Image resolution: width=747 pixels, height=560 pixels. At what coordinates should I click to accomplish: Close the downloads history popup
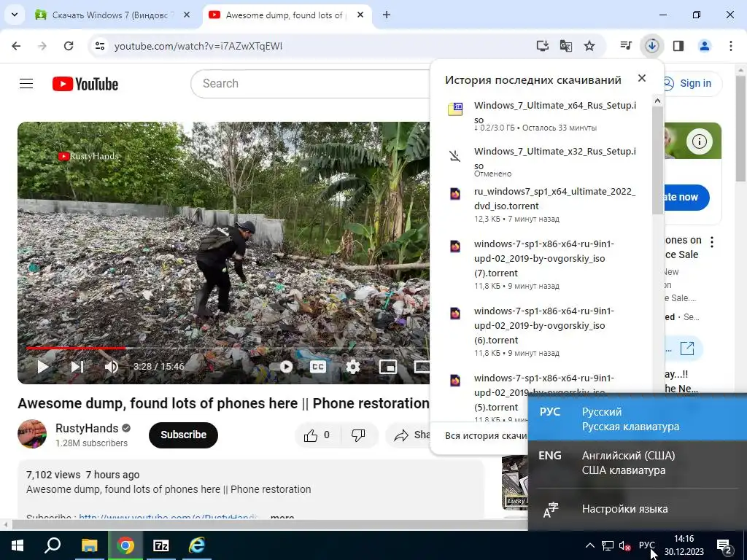point(642,78)
